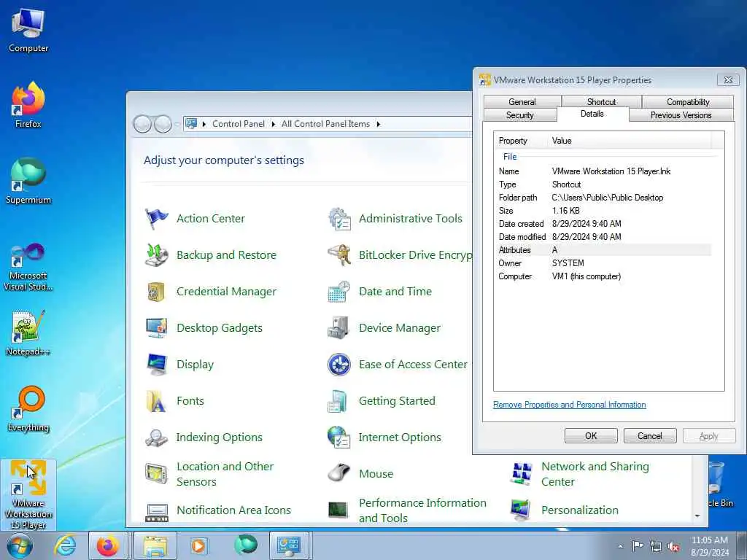Select the Computer desktop icon
The width and height of the screenshot is (747, 560).
click(28, 30)
